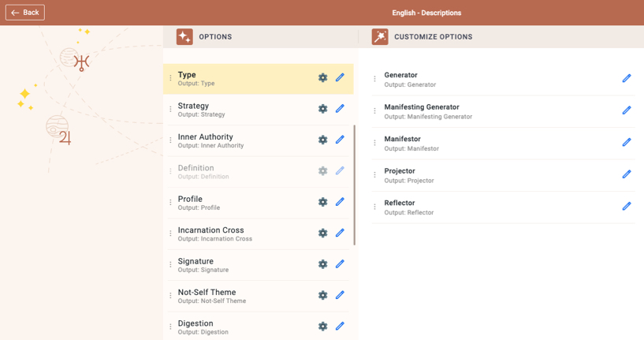Click the Reflector edit pencil

coord(627,206)
